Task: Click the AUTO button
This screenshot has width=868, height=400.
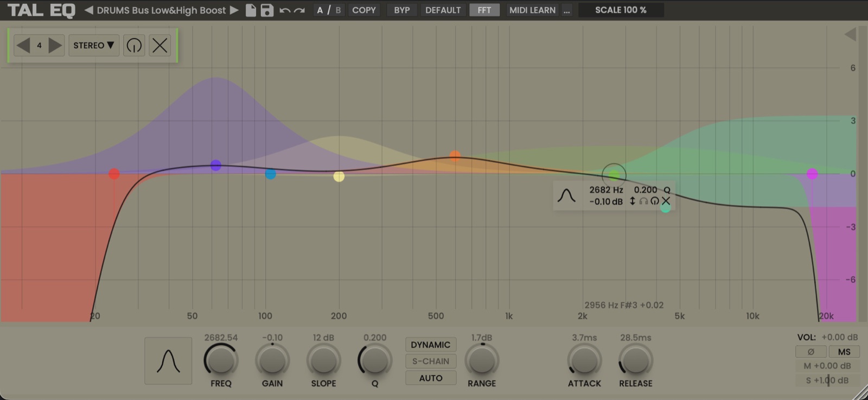Action: tap(431, 378)
